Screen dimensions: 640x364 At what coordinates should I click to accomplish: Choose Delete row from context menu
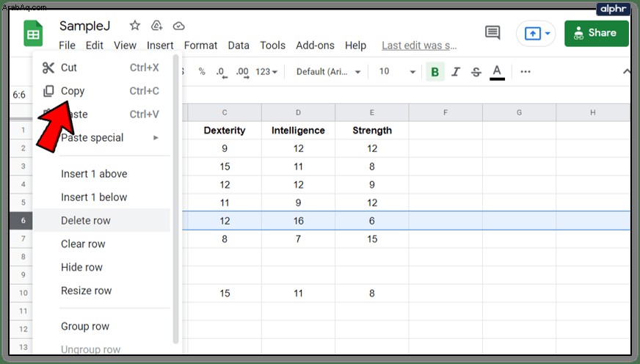(x=101, y=220)
